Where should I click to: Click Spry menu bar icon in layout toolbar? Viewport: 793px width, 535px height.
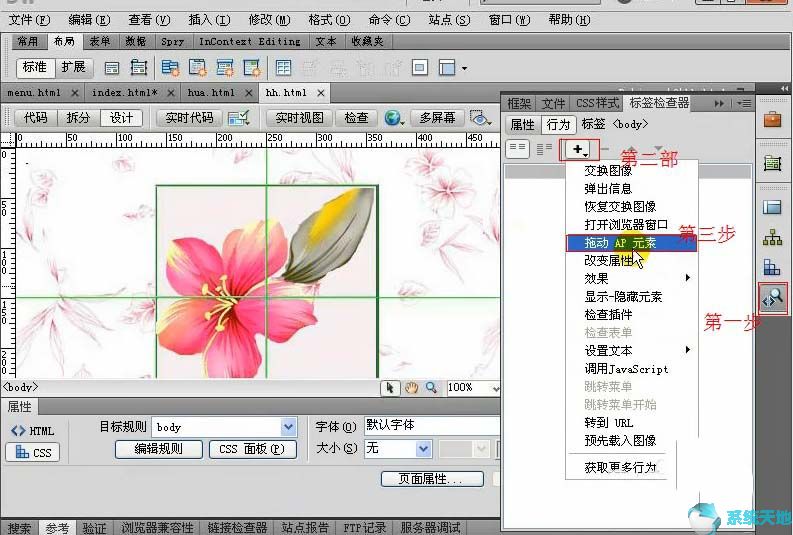[x=170, y=67]
